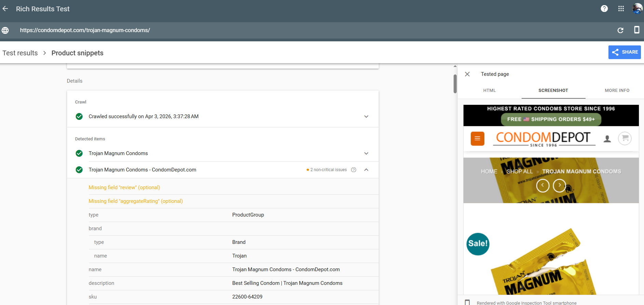Viewport: 644px width, 305px height.
Task: Open the Missing field "aggregateRating" warning
Action: tap(136, 201)
